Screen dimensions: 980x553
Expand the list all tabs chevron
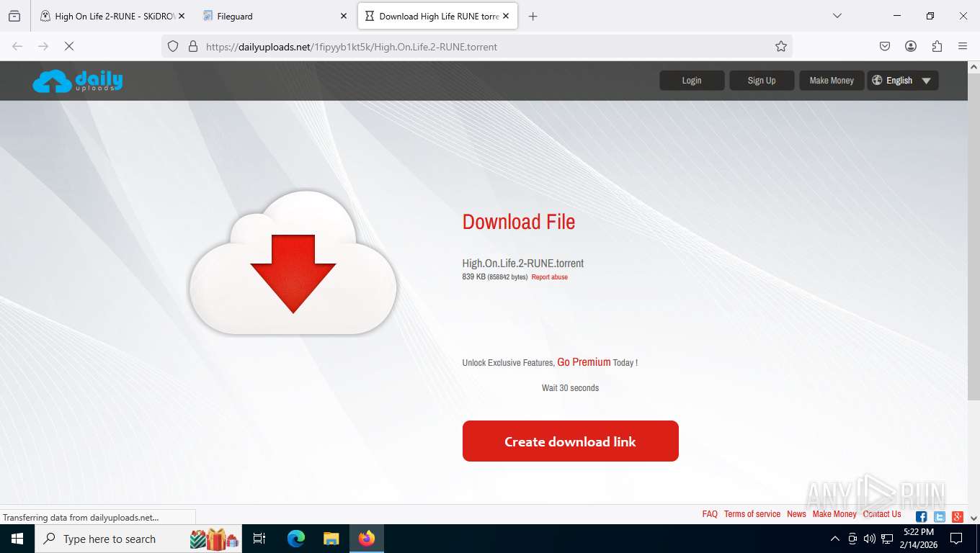[837, 16]
